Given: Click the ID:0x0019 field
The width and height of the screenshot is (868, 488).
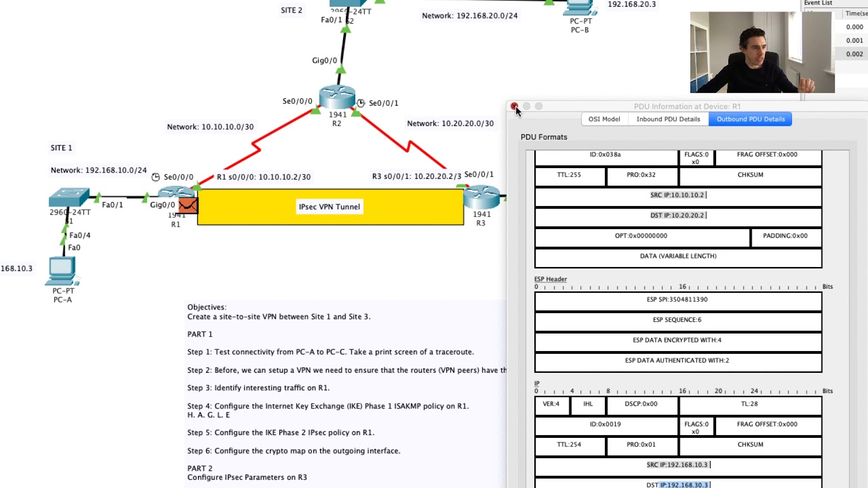Looking at the screenshot, I should tap(606, 424).
